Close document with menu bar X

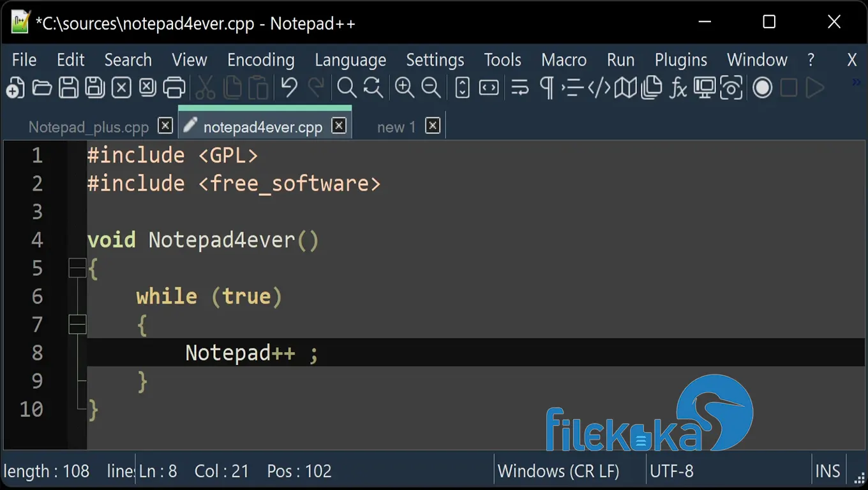point(852,60)
